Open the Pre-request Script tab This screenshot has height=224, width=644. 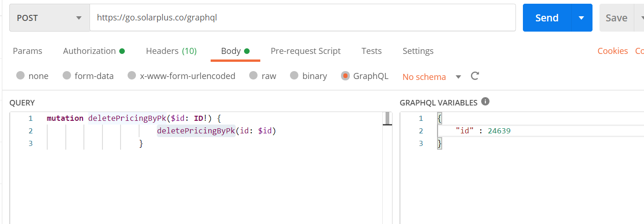pyautogui.click(x=305, y=51)
